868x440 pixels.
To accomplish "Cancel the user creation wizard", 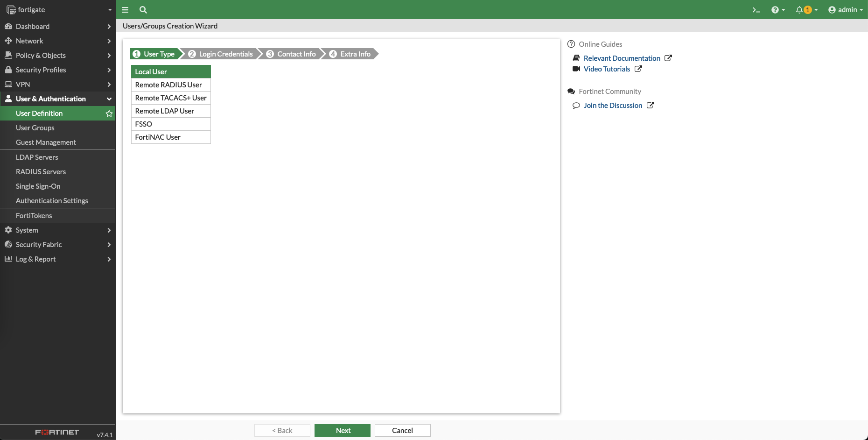I will pyautogui.click(x=402, y=431).
